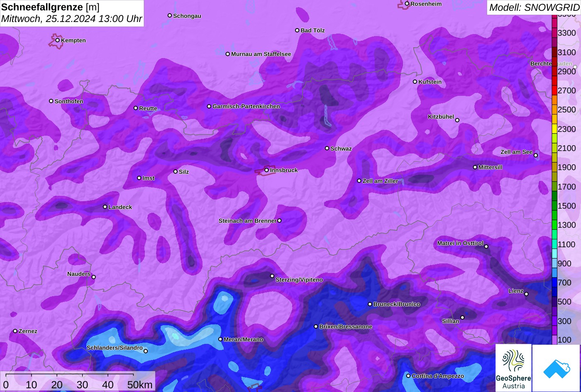Select the "Steinach am Brenner" label
The width and height of the screenshot is (581, 392).
pyautogui.click(x=247, y=221)
